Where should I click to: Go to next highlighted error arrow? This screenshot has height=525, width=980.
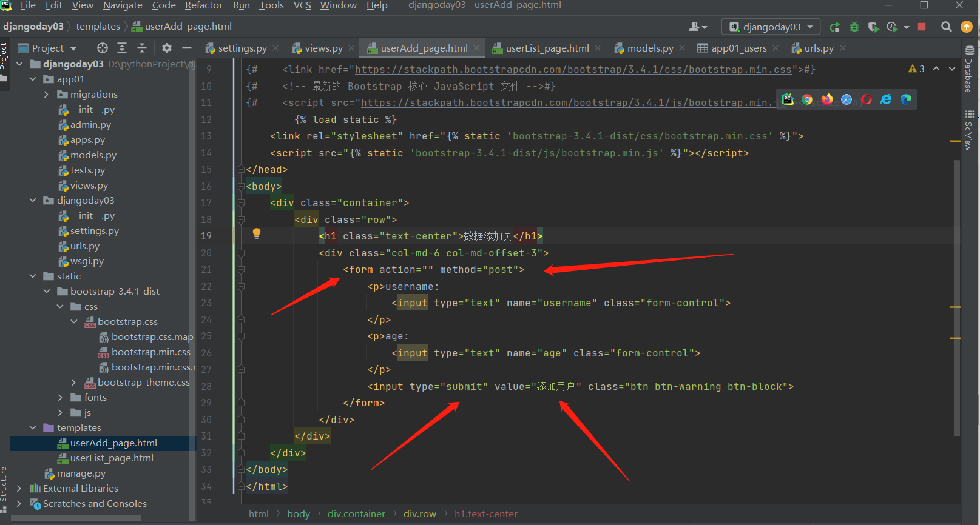click(x=952, y=69)
